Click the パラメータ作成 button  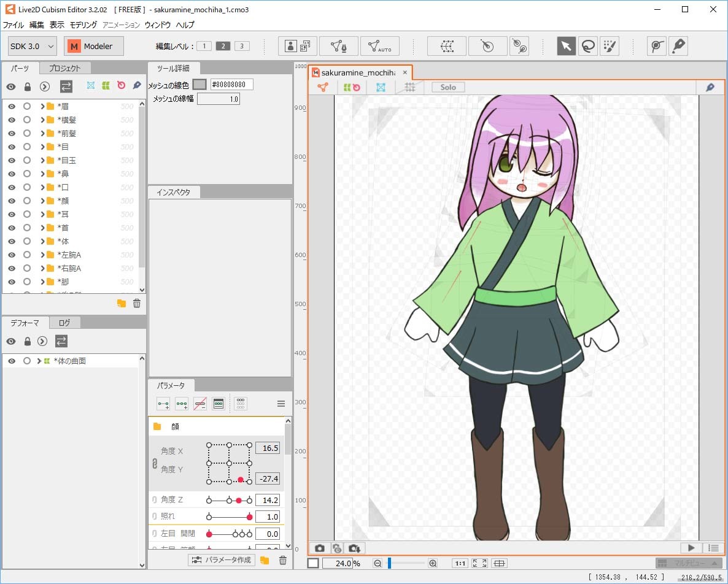point(222,560)
